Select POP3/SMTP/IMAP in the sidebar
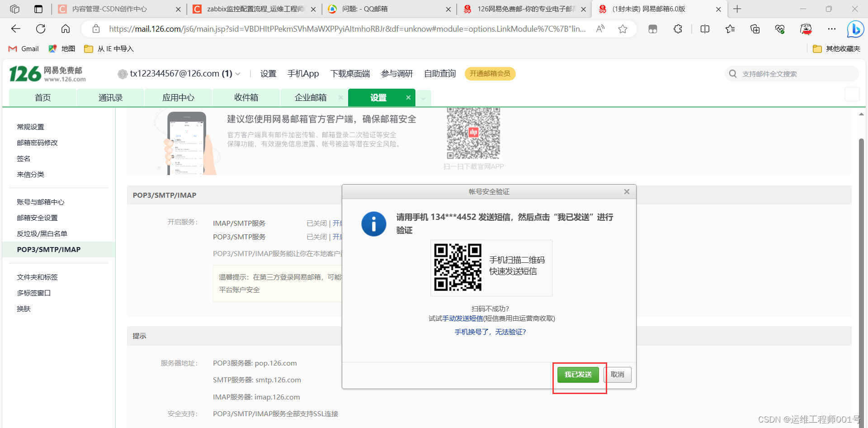Viewport: 868px width, 428px height. [x=59, y=250]
